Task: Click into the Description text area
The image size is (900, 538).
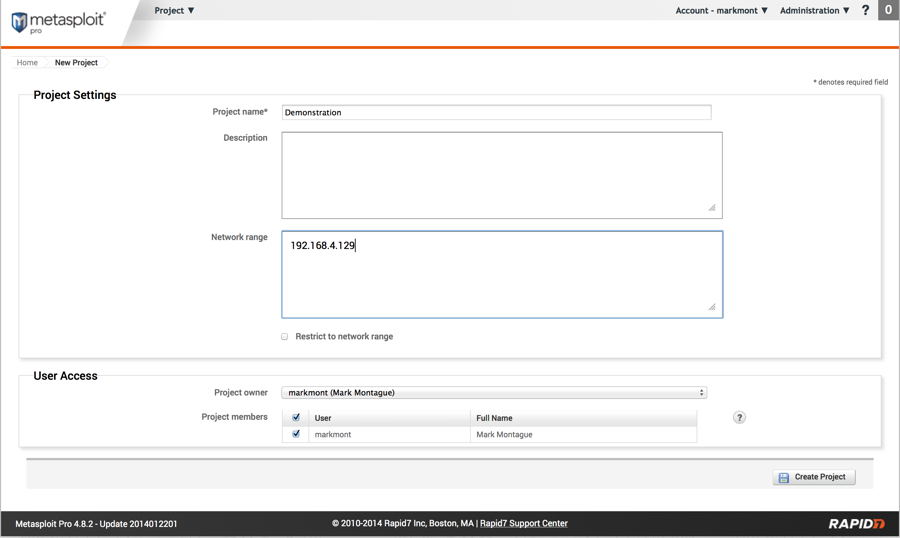Action: pyautogui.click(x=502, y=175)
